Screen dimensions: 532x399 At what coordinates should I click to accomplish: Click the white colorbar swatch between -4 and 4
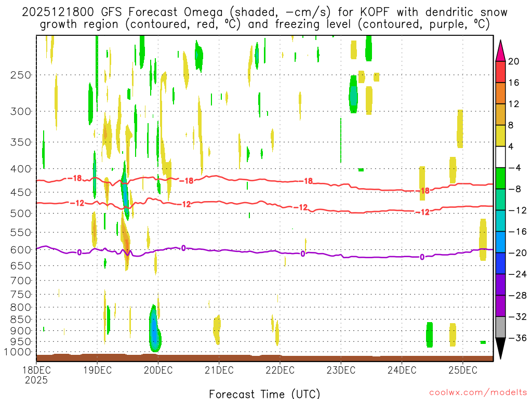(x=500, y=157)
